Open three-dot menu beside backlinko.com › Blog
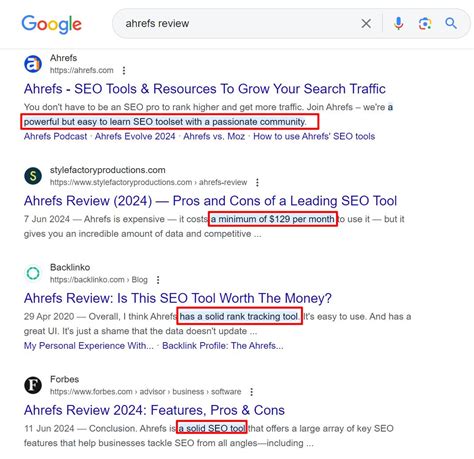 coord(158,280)
